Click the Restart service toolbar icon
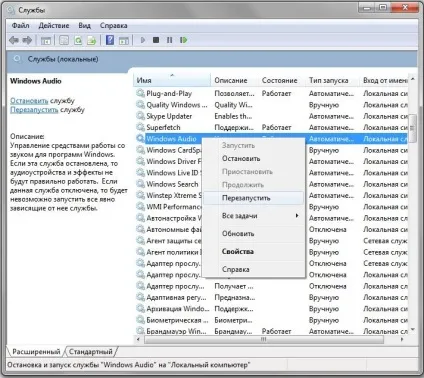 [183, 40]
